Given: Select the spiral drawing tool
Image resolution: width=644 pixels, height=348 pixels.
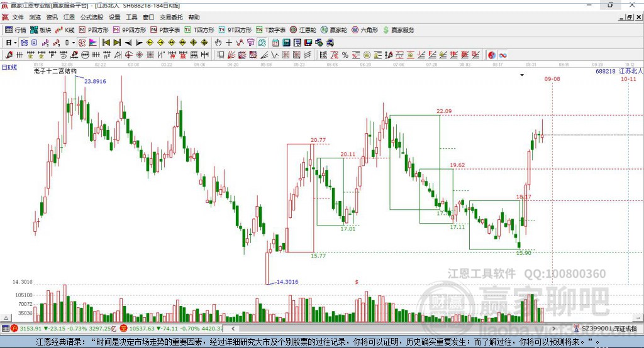Looking at the screenshot, I should point(64,55).
